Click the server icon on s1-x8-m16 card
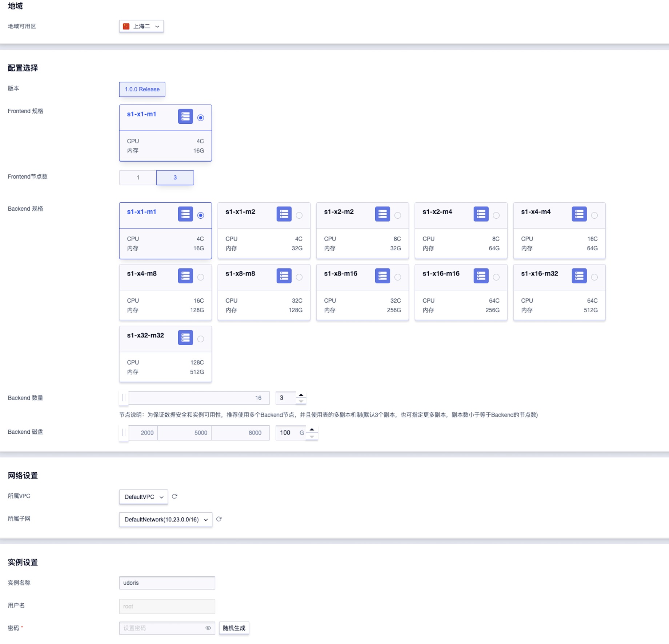The height and width of the screenshot is (644, 669). pyautogui.click(x=382, y=276)
